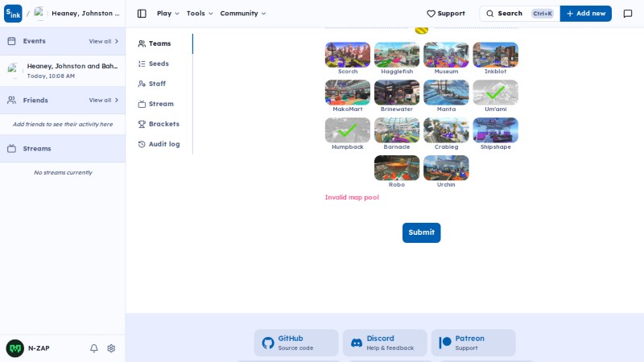Open the Search box

click(x=519, y=14)
